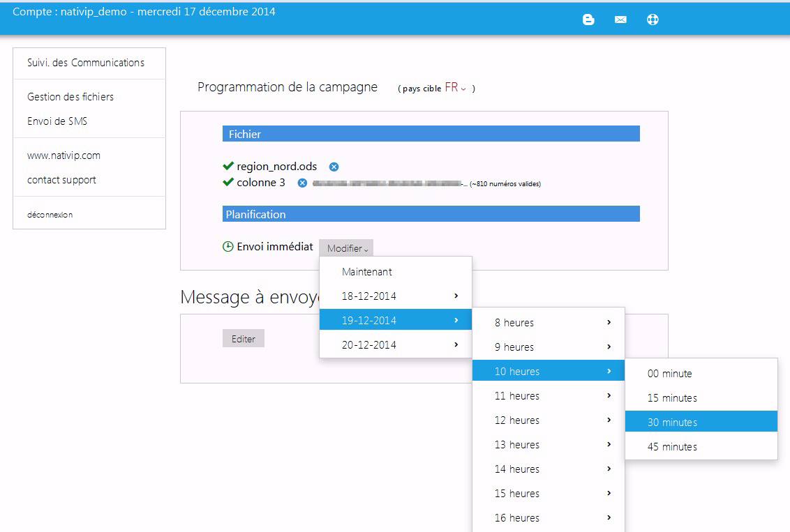The image size is (790, 532).
Task: Select 13 heures in the hours submenu
Action: [548, 444]
